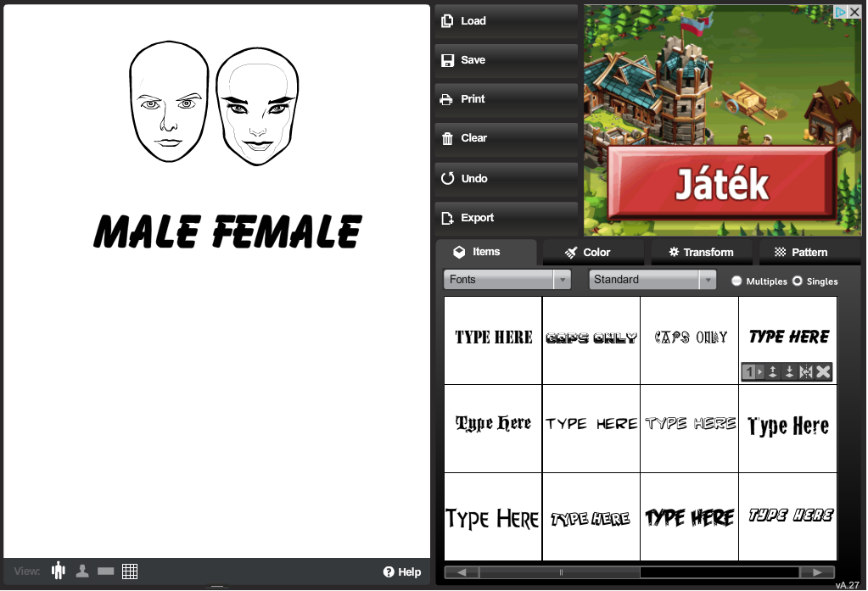The width and height of the screenshot is (868, 591).
Task: Choose the wide rectangle view icon
Action: 106,571
